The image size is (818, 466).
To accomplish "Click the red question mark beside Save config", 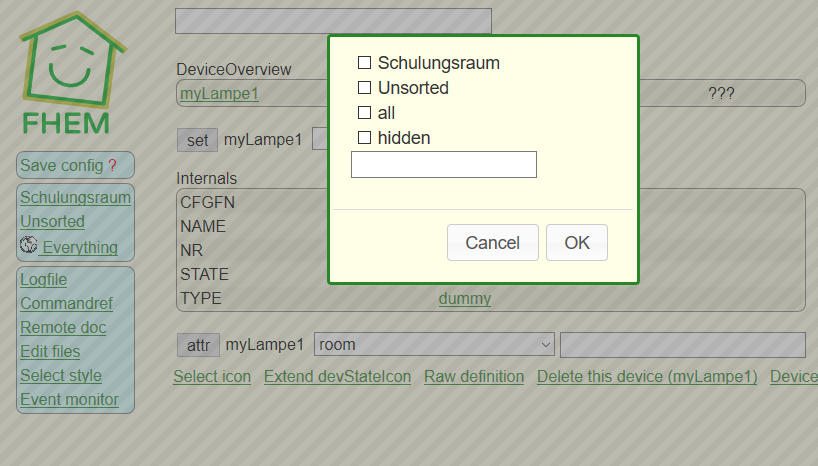I will tap(112, 166).
